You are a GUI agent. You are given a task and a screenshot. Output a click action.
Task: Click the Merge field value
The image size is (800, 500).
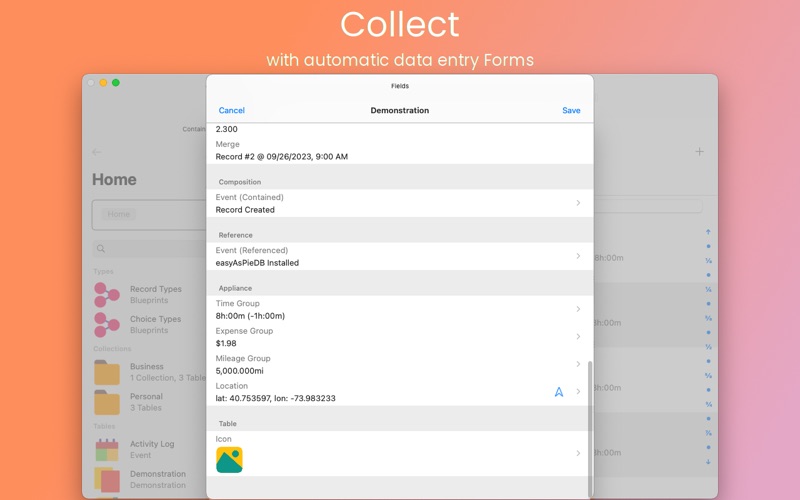(x=281, y=157)
